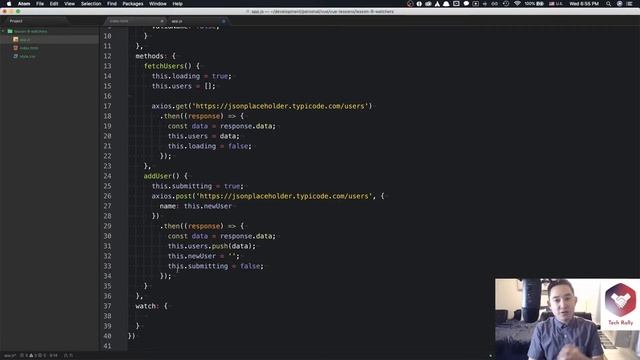Open index.html in the tree view
This screenshot has width=640, height=360.
(x=29, y=48)
